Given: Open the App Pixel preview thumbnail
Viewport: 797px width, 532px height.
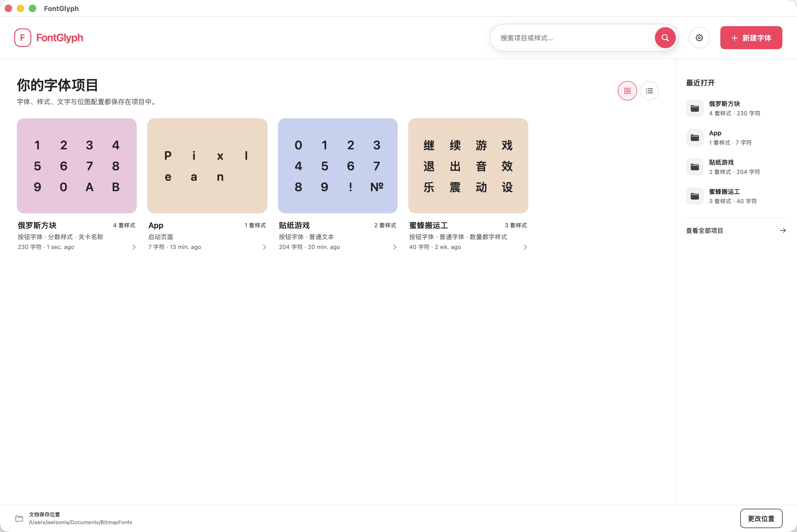Looking at the screenshot, I should [207, 166].
